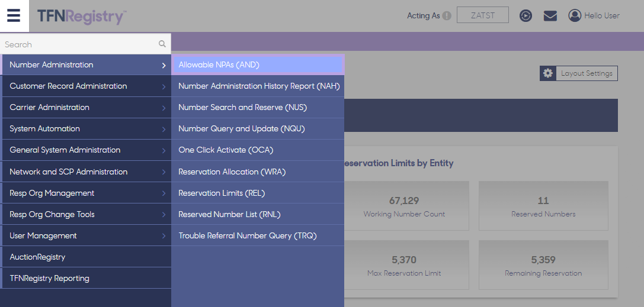Expand Number Administration chevron
Image resolution: width=644 pixels, height=307 pixels.
click(x=164, y=66)
